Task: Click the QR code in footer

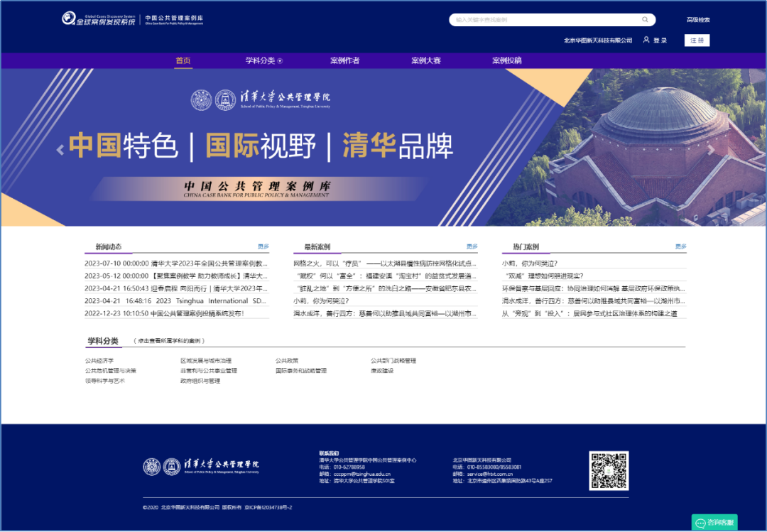Action: pyautogui.click(x=609, y=471)
